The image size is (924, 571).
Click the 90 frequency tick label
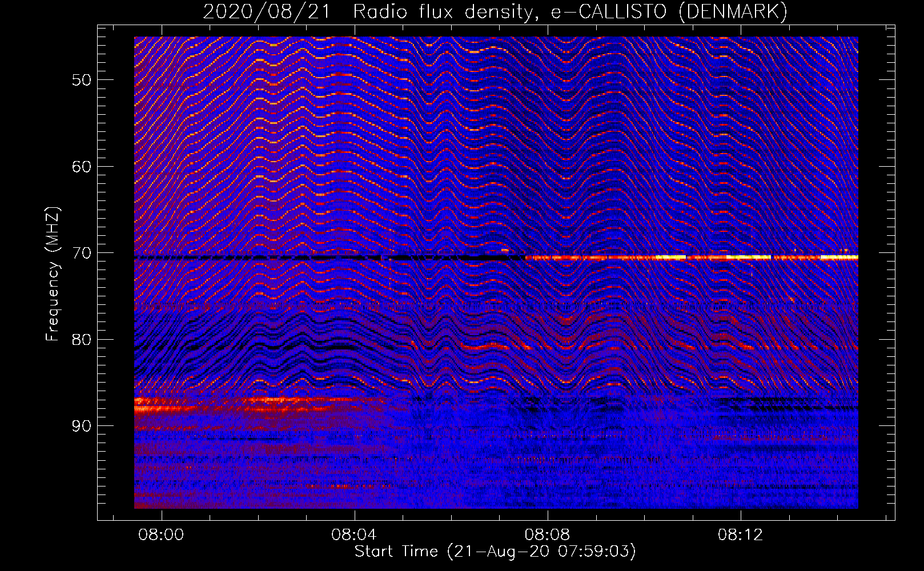[81, 426]
